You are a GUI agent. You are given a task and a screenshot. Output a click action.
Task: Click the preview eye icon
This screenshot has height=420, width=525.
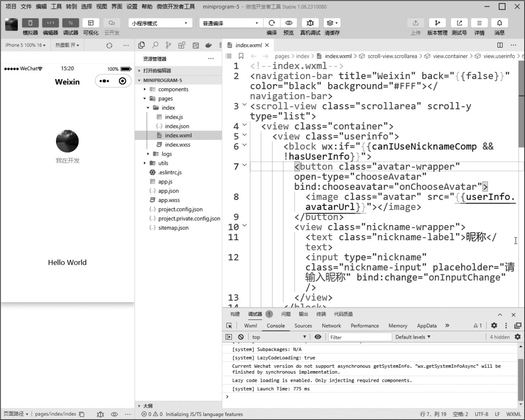pos(289,23)
